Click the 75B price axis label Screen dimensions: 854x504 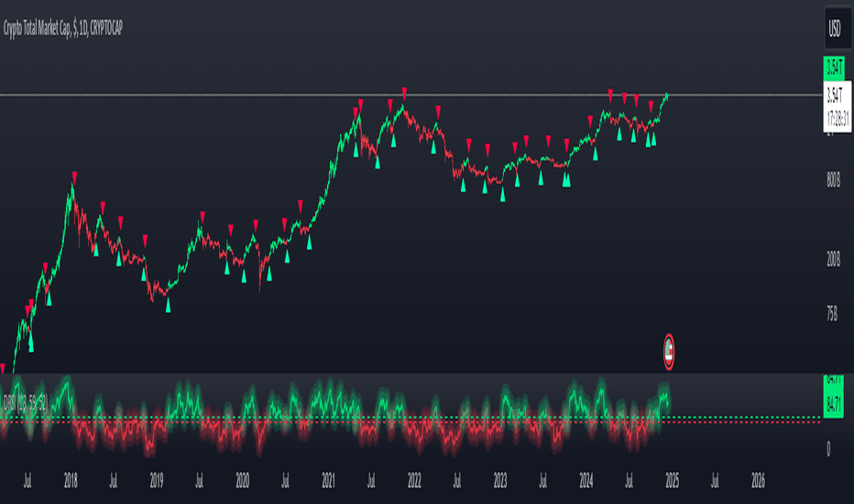pyautogui.click(x=832, y=313)
